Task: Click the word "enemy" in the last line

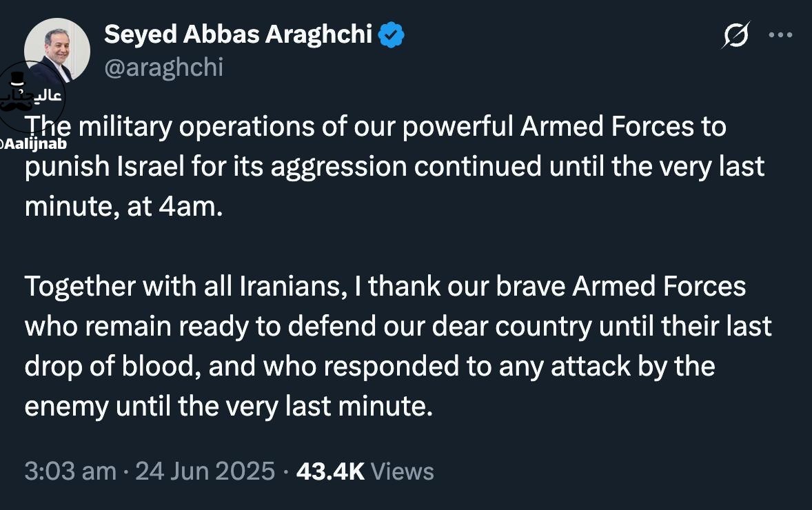Action: click(66, 407)
